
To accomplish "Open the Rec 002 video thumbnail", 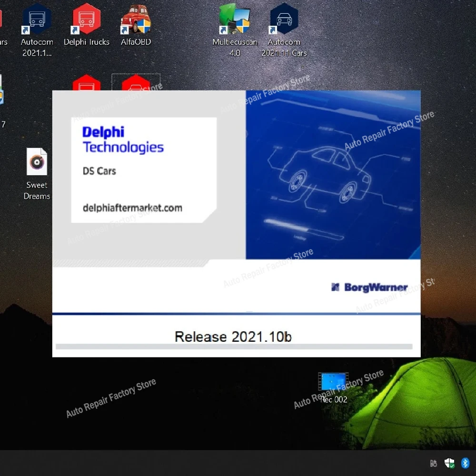I will point(333,381).
